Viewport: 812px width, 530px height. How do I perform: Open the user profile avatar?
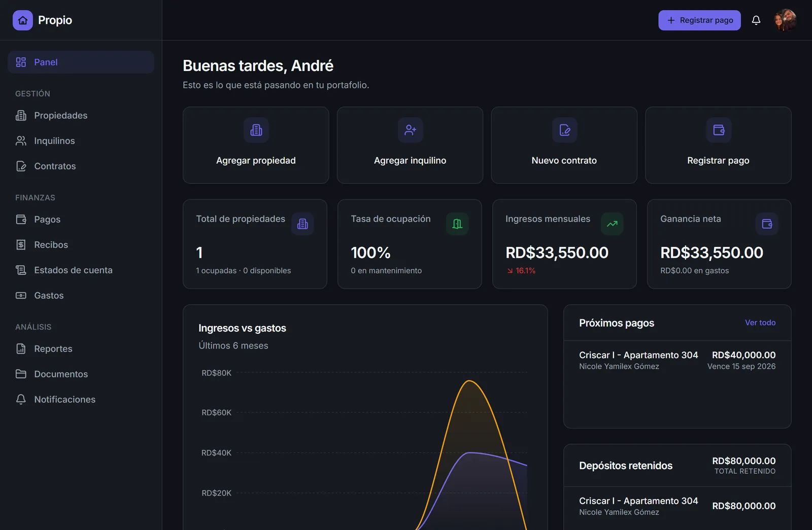(785, 20)
